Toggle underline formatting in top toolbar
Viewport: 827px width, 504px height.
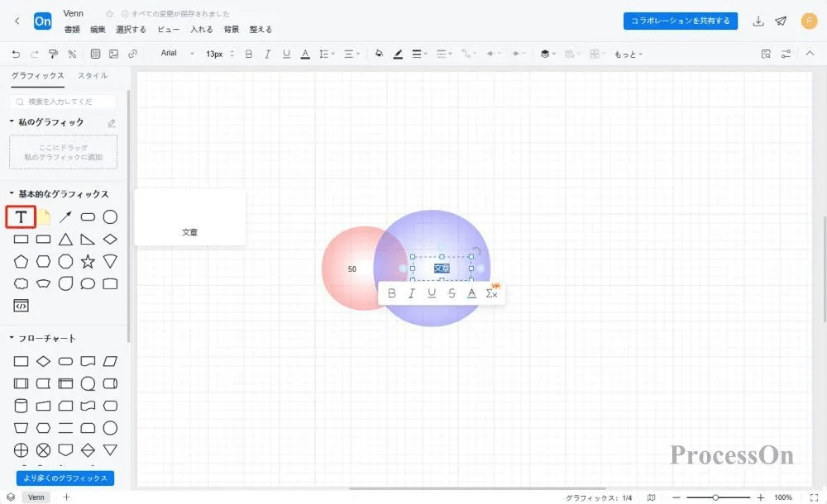pyautogui.click(x=285, y=53)
